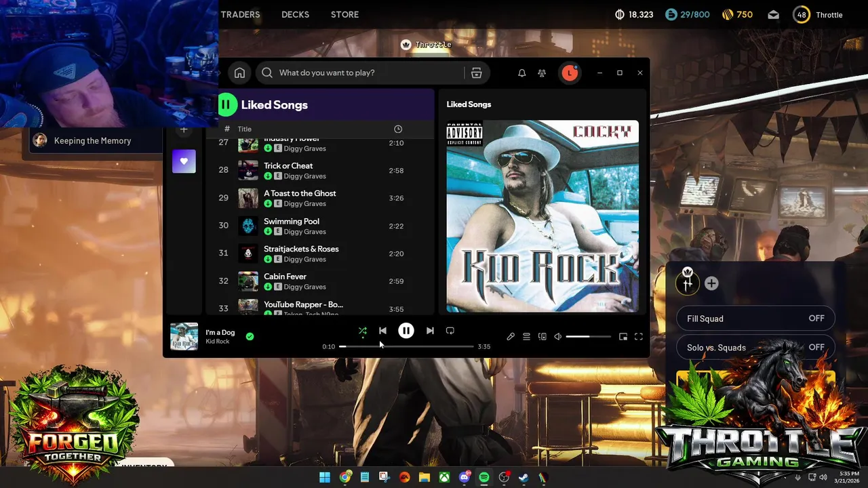Image resolution: width=868 pixels, height=488 pixels.
Task: Skip to previous track
Action: pyautogui.click(x=382, y=331)
